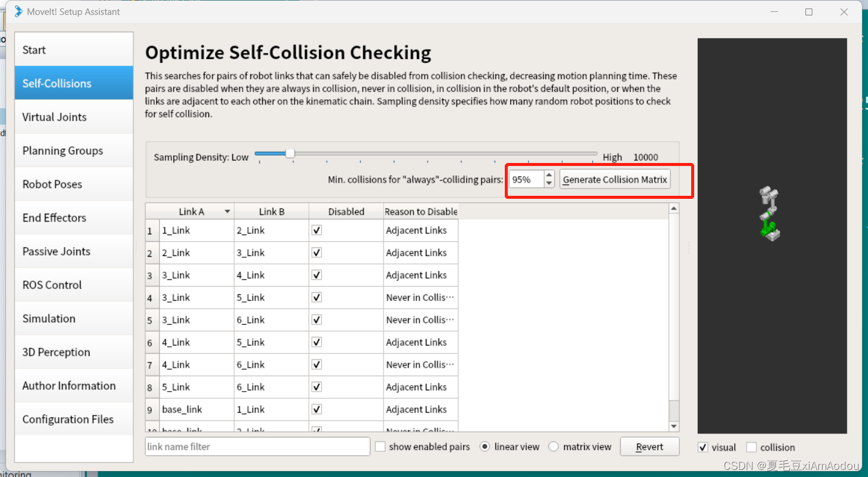Toggle disabled checkbox for 3_Link / 6_Link
The height and width of the screenshot is (477, 868).
point(317,319)
